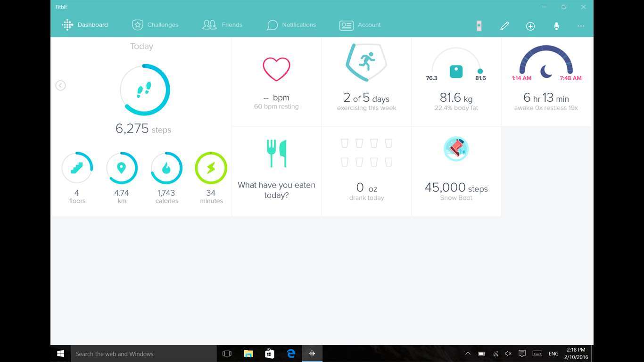Screen dimensions: 644x362
Task: Click the plus add log icon
Action: point(530,26)
